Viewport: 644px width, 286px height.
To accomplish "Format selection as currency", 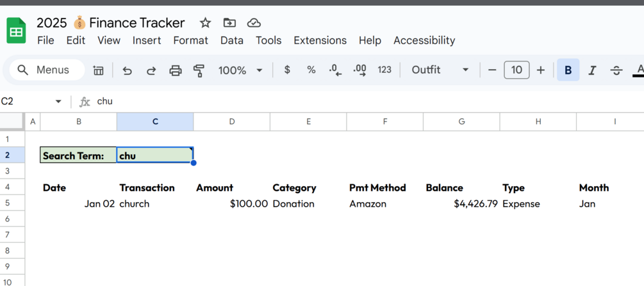I will [287, 70].
